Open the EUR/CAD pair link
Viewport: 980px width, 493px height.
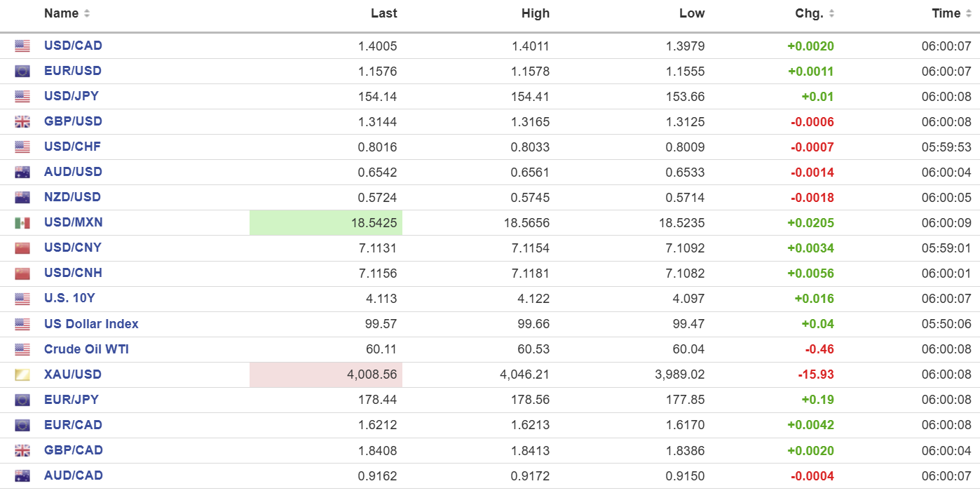point(73,424)
